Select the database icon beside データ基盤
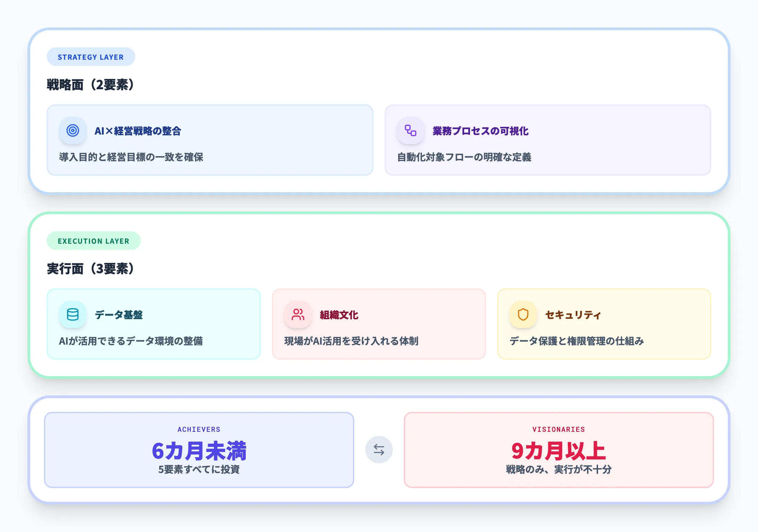 point(73,314)
